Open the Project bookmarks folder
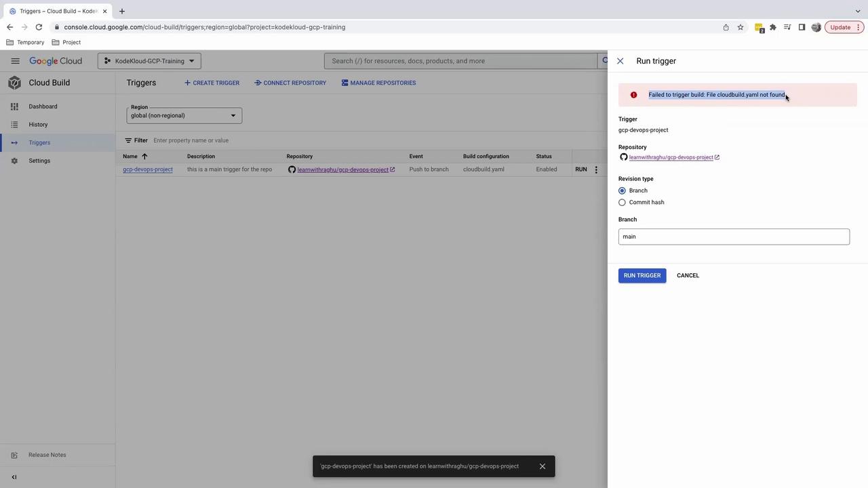 [x=66, y=42]
